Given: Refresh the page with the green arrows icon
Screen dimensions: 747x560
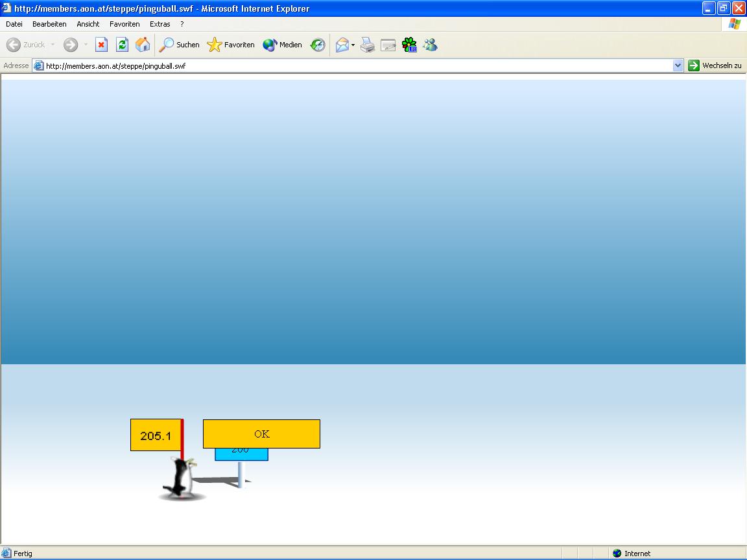Looking at the screenshot, I should [122, 45].
